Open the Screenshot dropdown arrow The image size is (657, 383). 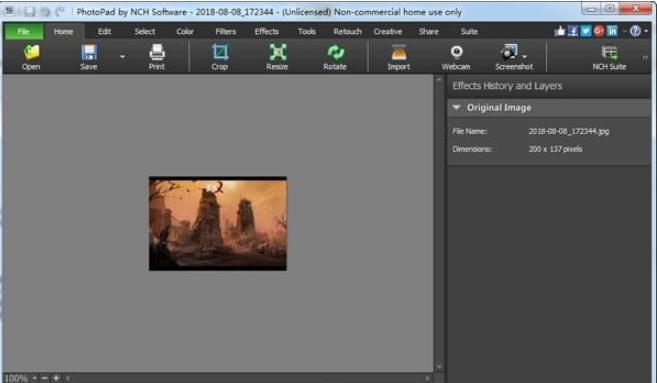coord(524,56)
